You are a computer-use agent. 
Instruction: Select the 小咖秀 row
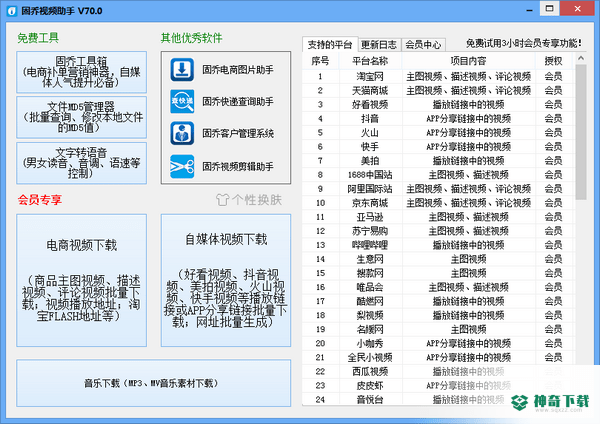click(439, 343)
